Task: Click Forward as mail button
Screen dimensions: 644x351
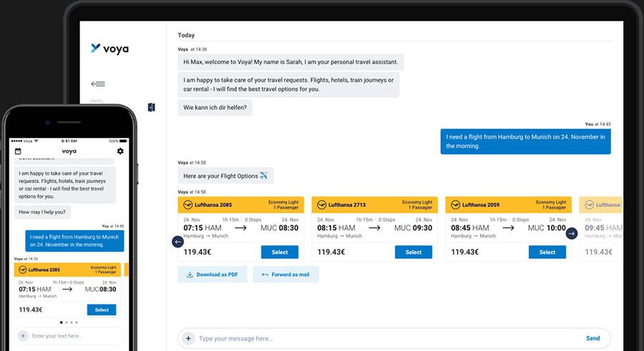Action: (x=286, y=275)
